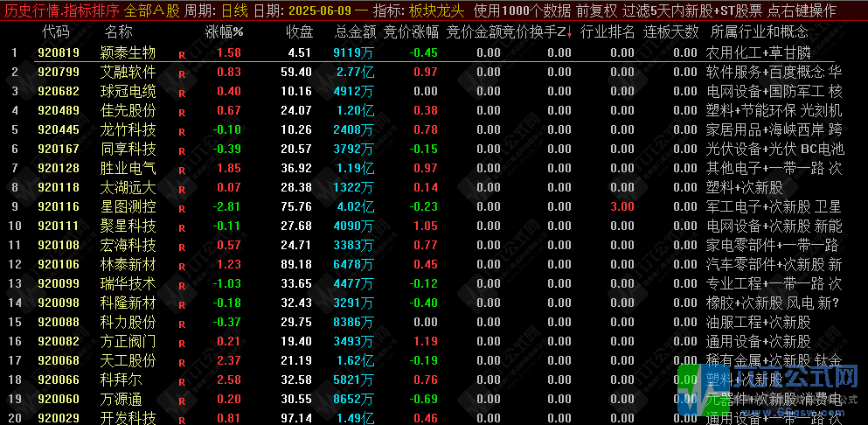The width and height of the screenshot is (868, 425).
Task: Select stock code 920098
Action: click(58, 303)
